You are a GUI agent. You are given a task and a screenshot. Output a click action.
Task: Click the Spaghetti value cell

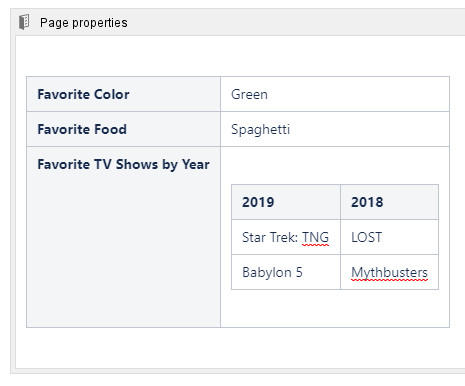pos(335,129)
